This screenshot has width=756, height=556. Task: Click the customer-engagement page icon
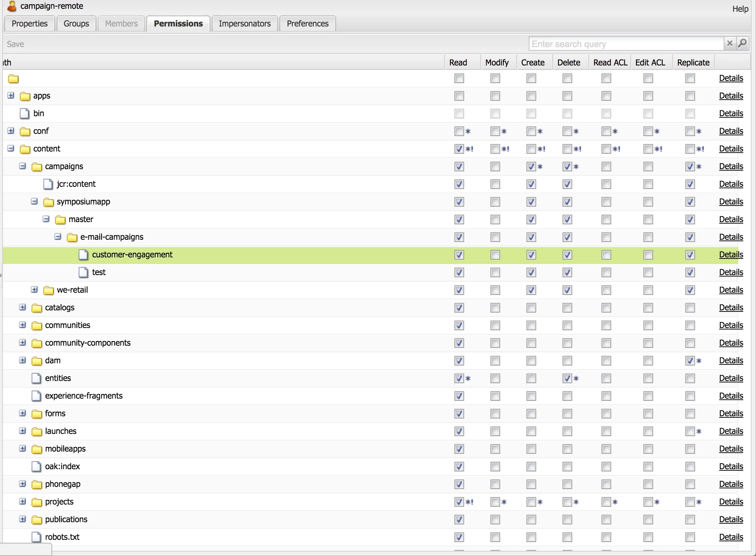click(x=83, y=255)
